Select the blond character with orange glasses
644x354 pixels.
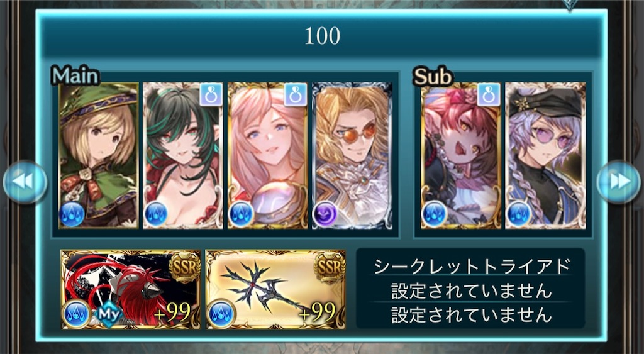coord(352,155)
